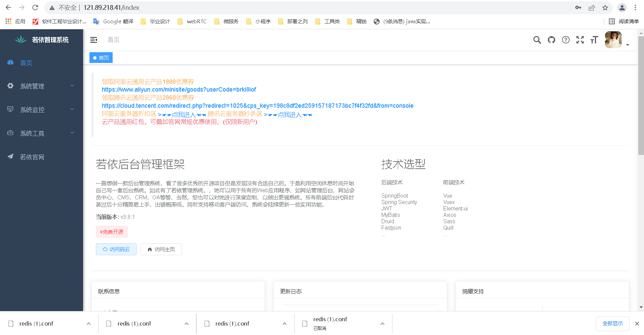Open the 工具类 bookmark folder
This screenshot has height=335, width=644.
(x=327, y=21)
